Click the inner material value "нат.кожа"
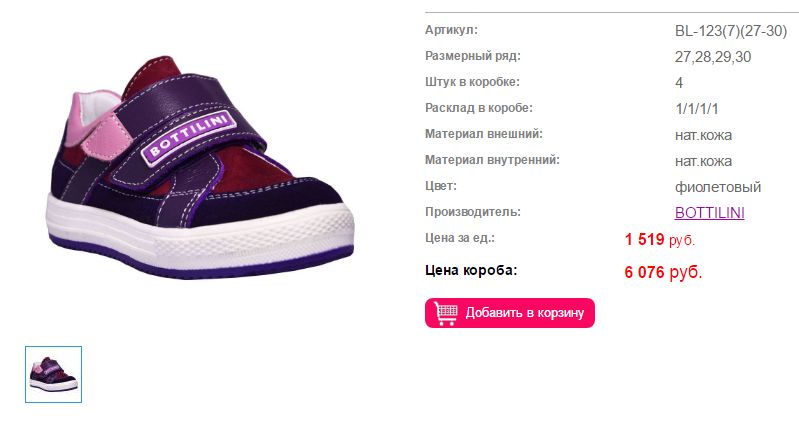This screenshot has width=799, height=426. [703, 161]
